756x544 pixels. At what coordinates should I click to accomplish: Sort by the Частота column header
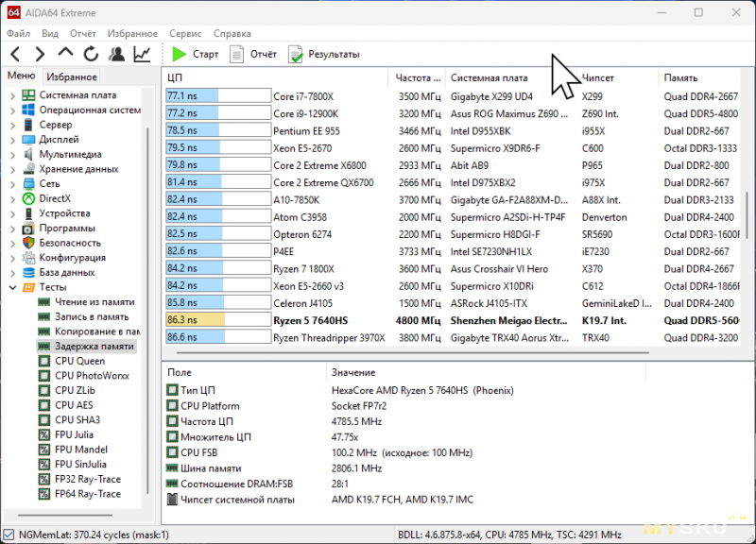click(x=417, y=77)
